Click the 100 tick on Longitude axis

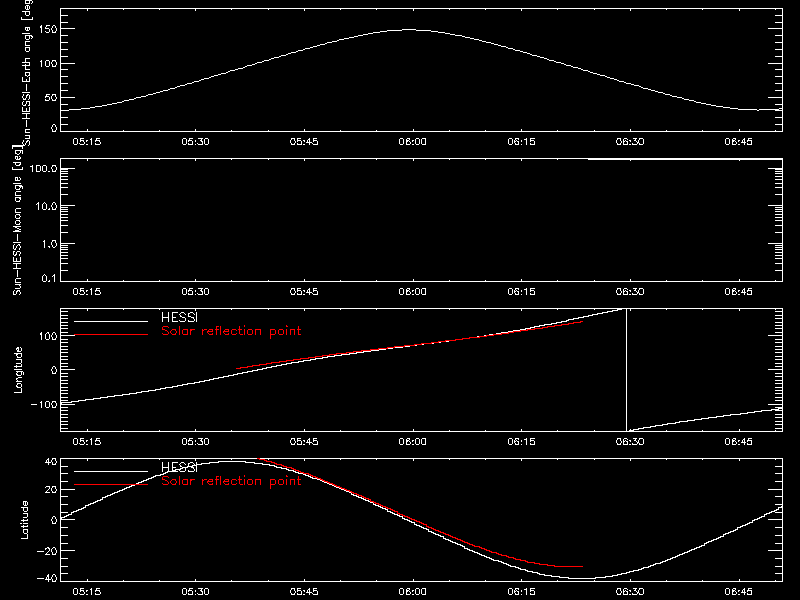(x=49, y=336)
